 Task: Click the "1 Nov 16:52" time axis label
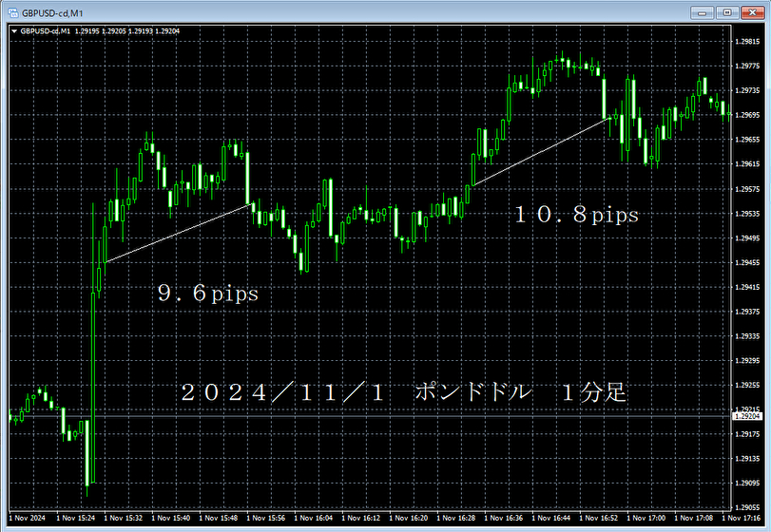pos(603,519)
